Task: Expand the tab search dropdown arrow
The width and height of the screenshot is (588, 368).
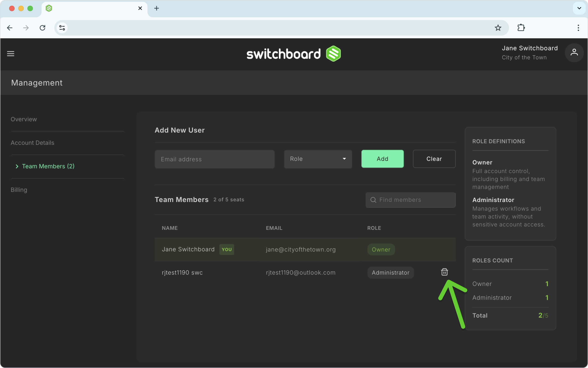Action: tap(579, 8)
